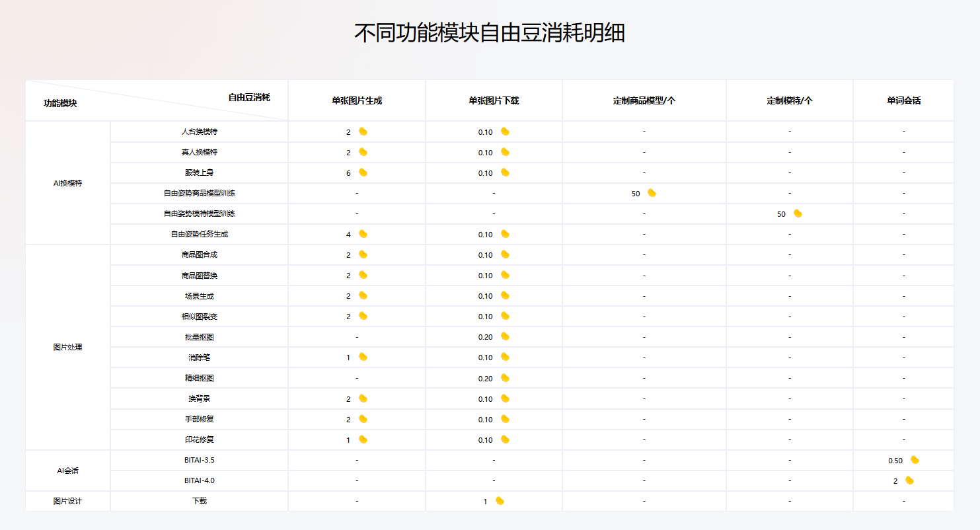980x530 pixels.
Task: Click the 真人换模特 row label
Action: (200, 152)
